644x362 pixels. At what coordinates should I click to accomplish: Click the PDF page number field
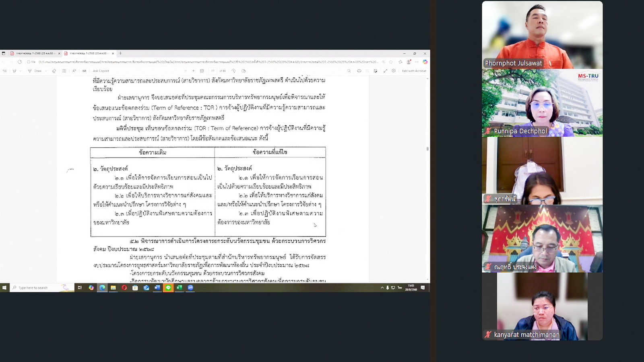(x=213, y=71)
